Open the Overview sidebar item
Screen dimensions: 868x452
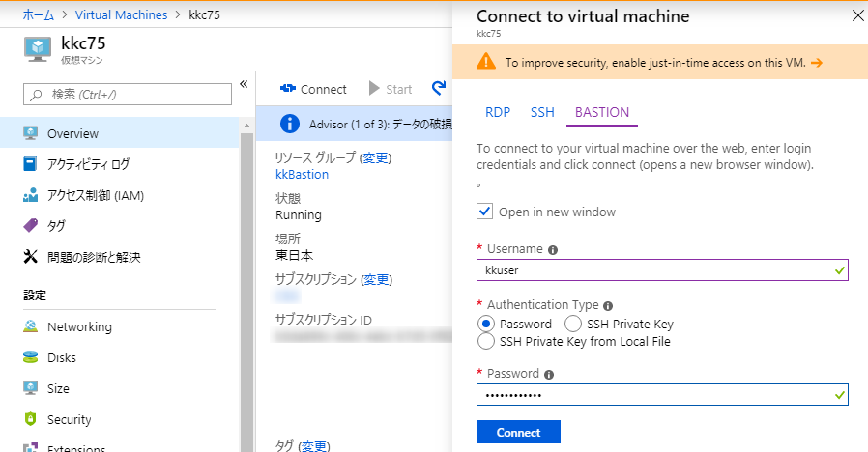[120, 133]
